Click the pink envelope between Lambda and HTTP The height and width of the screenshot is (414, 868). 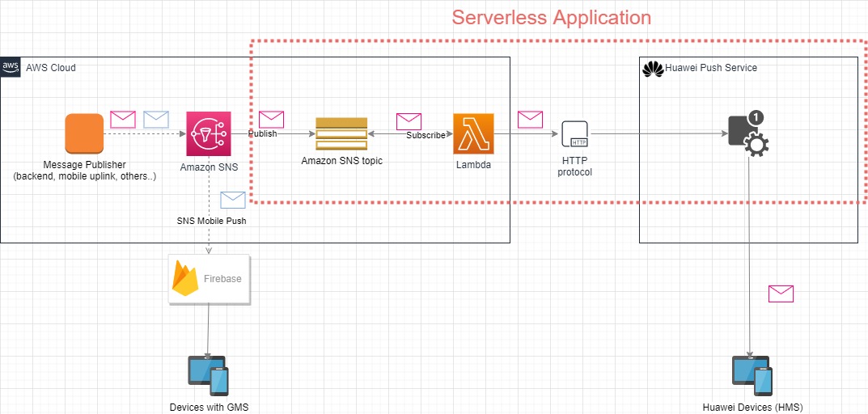[x=531, y=120]
